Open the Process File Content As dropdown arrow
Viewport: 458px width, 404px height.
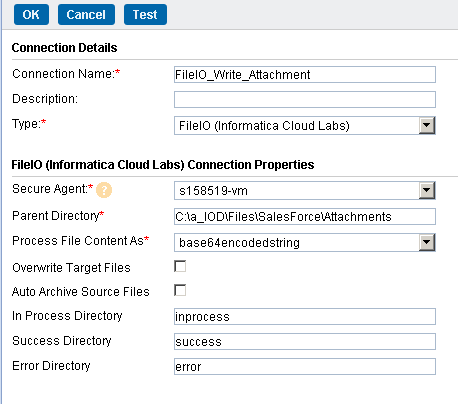[427, 242]
